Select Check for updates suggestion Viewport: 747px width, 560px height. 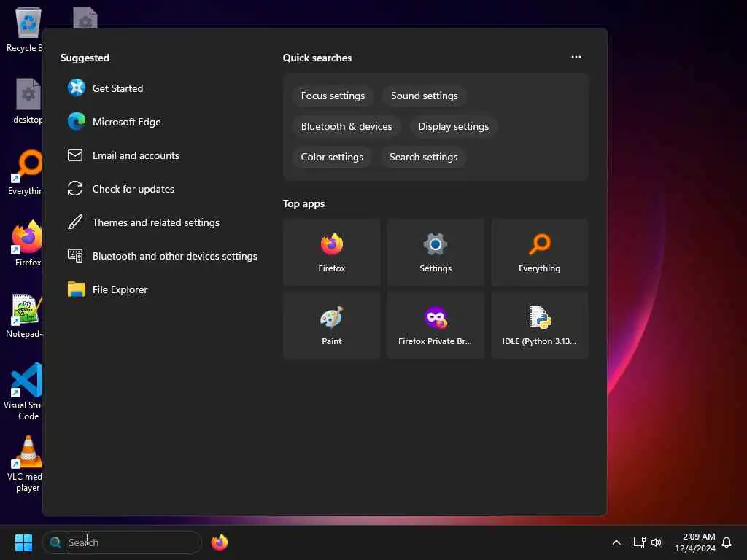pos(162,189)
